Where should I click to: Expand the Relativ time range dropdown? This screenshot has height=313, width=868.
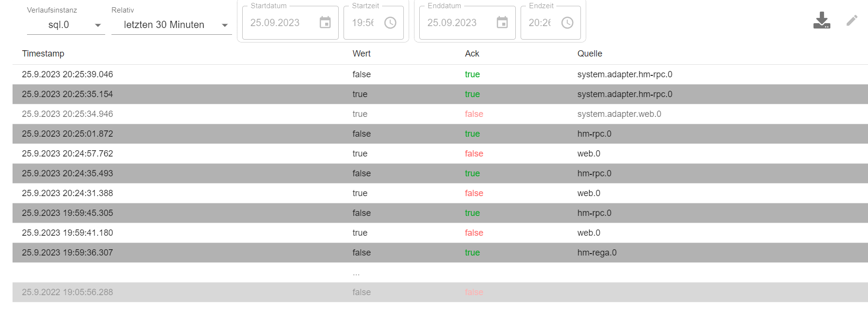click(171, 25)
